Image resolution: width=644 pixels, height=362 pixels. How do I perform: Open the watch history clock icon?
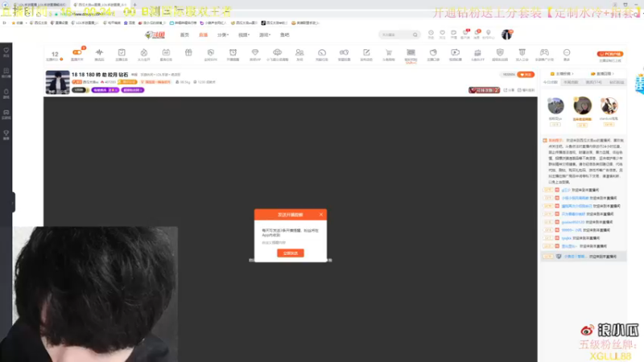click(x=431, y=33)
